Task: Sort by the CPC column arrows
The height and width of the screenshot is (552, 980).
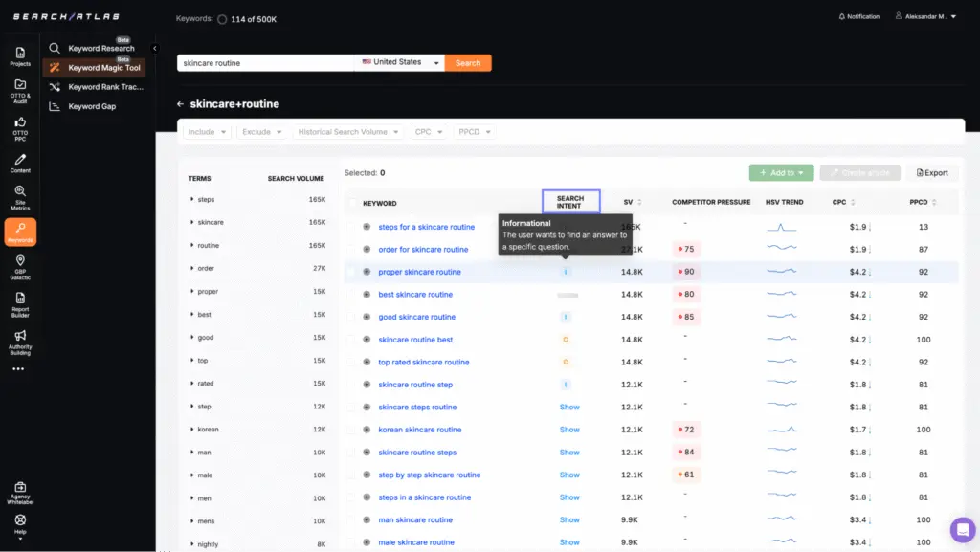Action: 853,202
